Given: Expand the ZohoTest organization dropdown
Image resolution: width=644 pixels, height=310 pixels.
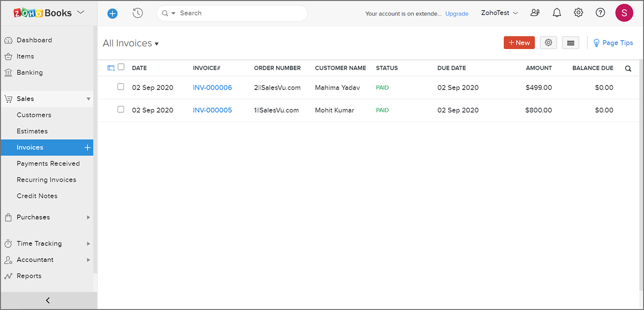Looking at the screenshot, I should [499, 13].
